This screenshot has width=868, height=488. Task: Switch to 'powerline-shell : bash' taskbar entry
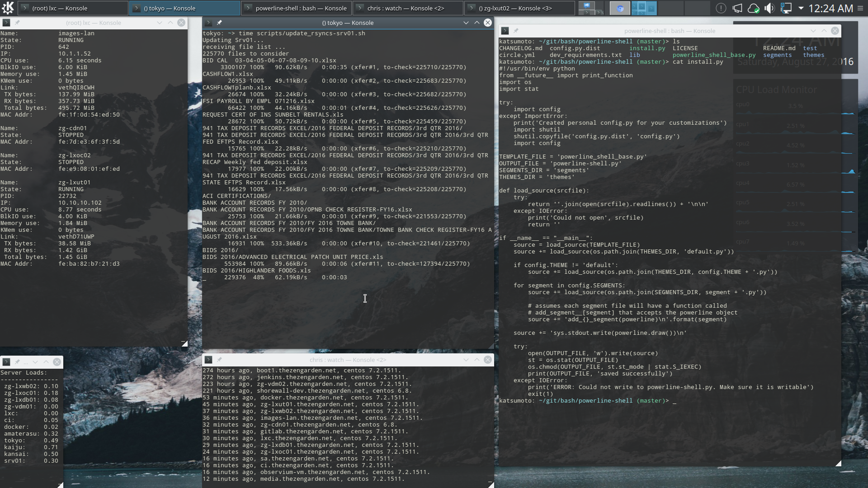[296, 8]
